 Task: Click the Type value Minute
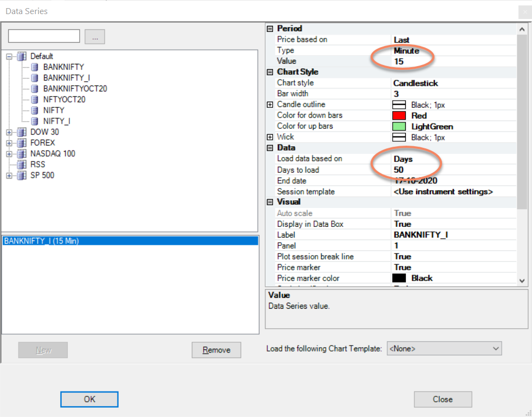(406, 51)
